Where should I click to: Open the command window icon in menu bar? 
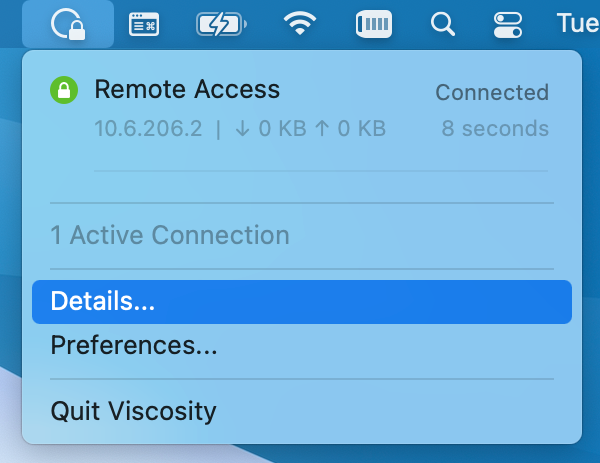144,23
